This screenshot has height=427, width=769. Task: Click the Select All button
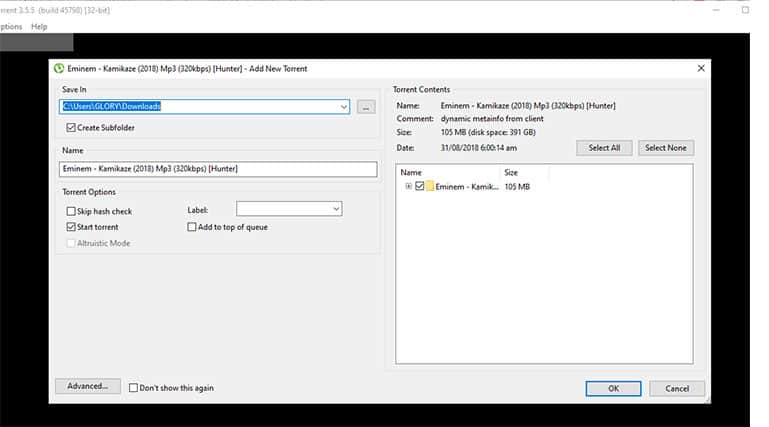tap(604, 148)
